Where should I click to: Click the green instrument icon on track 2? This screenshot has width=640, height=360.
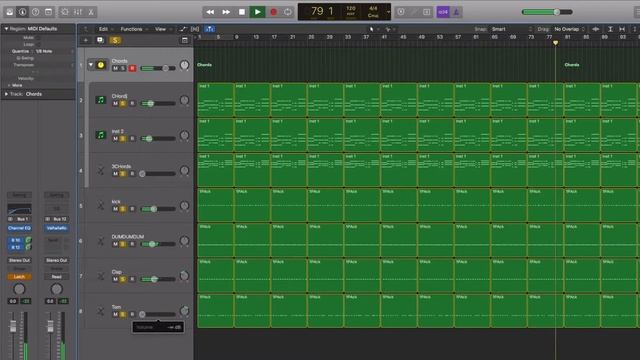click(x=101, y=100)
